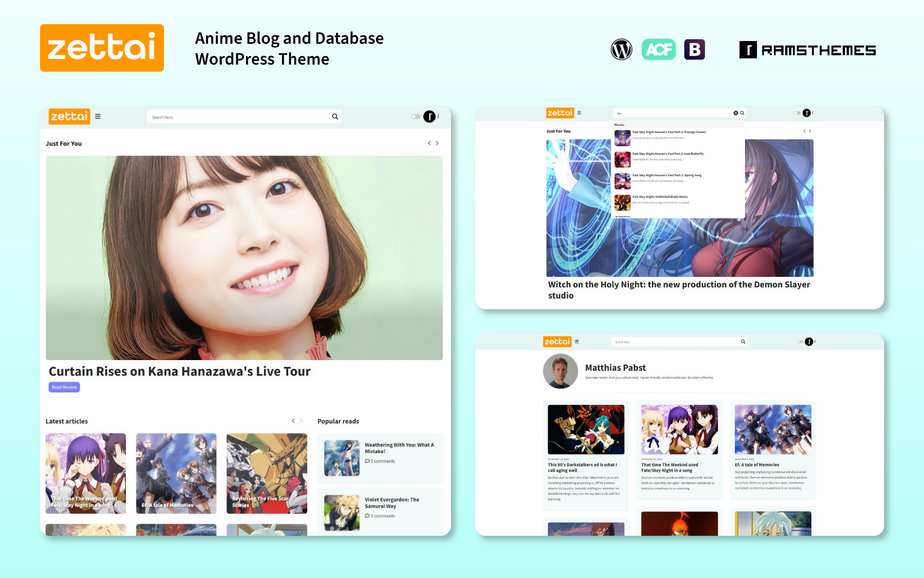
Task: Click the WordPress logo icon at the top
Action: point(621,50)
